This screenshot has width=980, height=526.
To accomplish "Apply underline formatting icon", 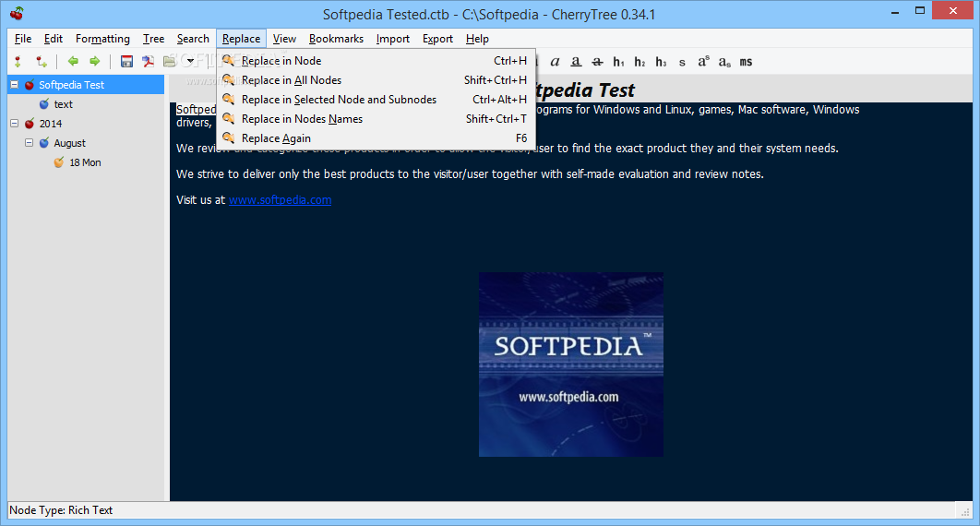I will tap(576, 61).
